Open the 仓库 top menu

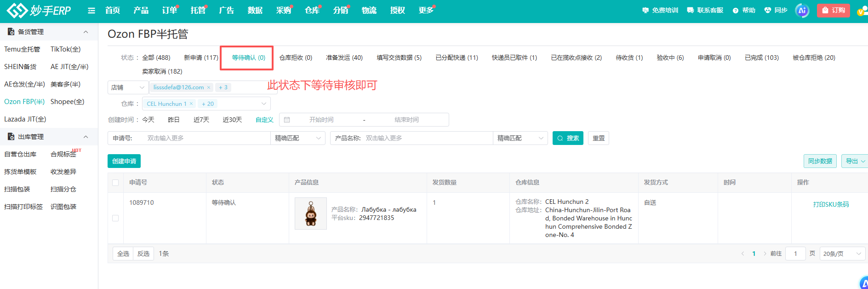point(312,10)
